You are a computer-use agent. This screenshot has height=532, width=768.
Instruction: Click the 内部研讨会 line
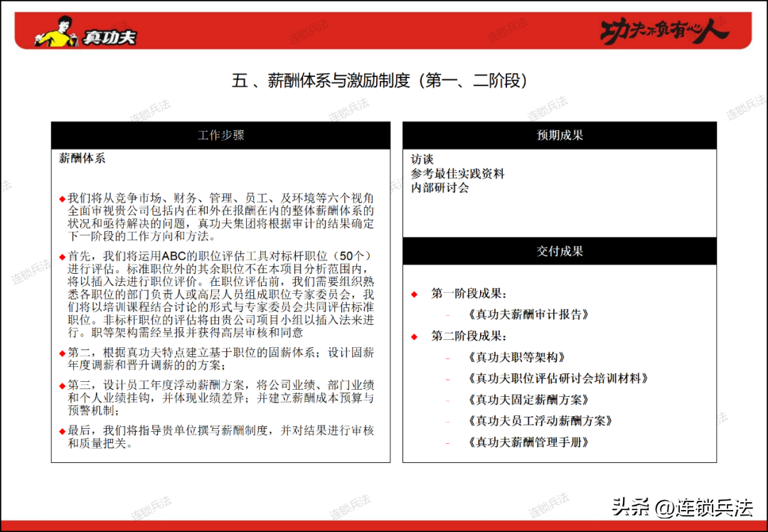pyautogui.click(x=440, y=188)
